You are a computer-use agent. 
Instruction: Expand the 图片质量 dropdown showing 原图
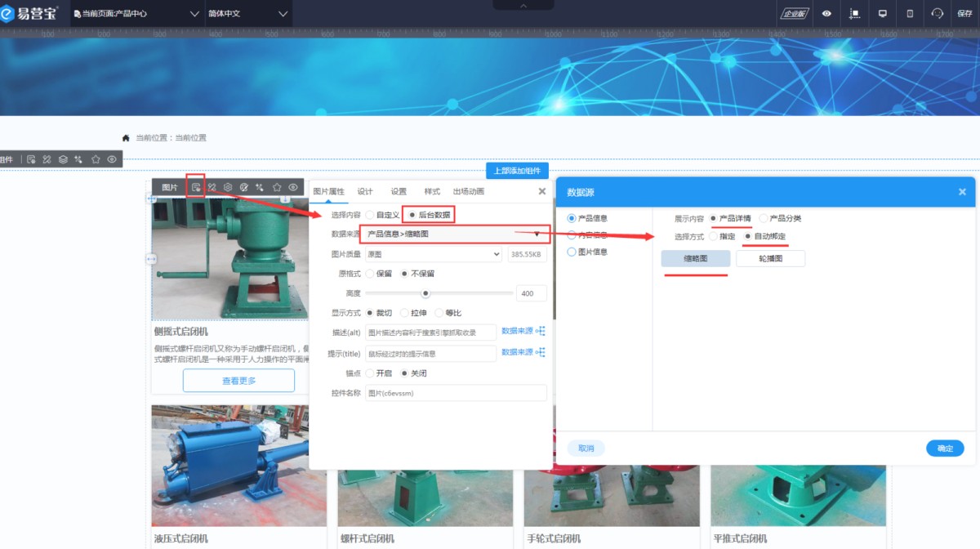433,255
